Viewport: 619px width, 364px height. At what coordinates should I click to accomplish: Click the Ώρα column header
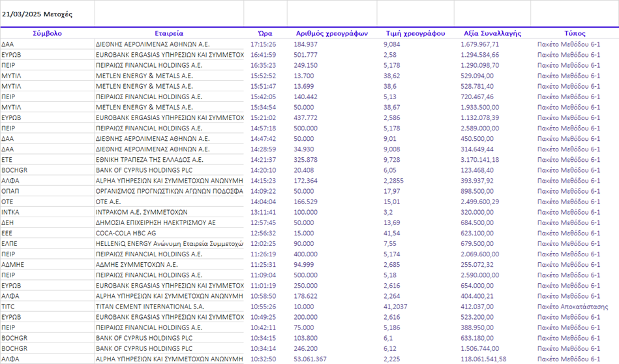265,33
